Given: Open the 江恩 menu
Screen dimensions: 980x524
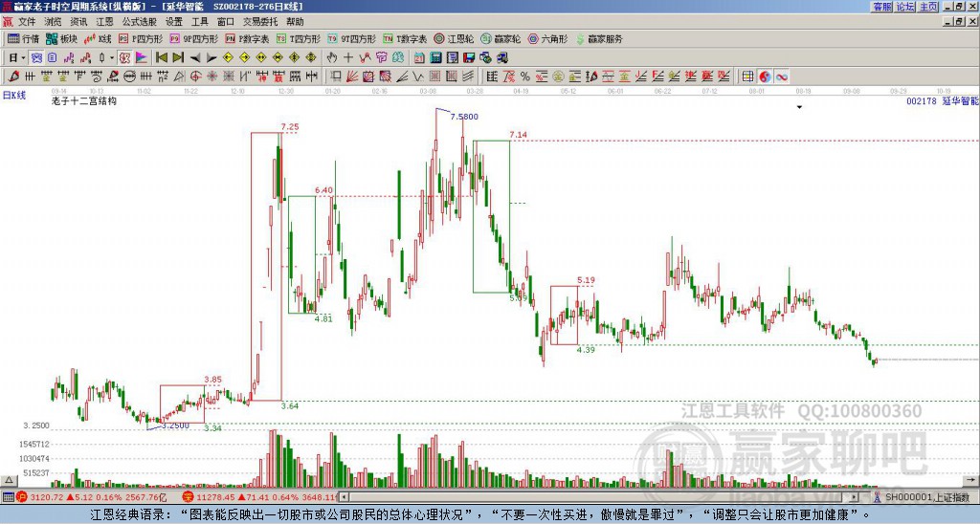Looking at the screenshot, I should (104, 22).
